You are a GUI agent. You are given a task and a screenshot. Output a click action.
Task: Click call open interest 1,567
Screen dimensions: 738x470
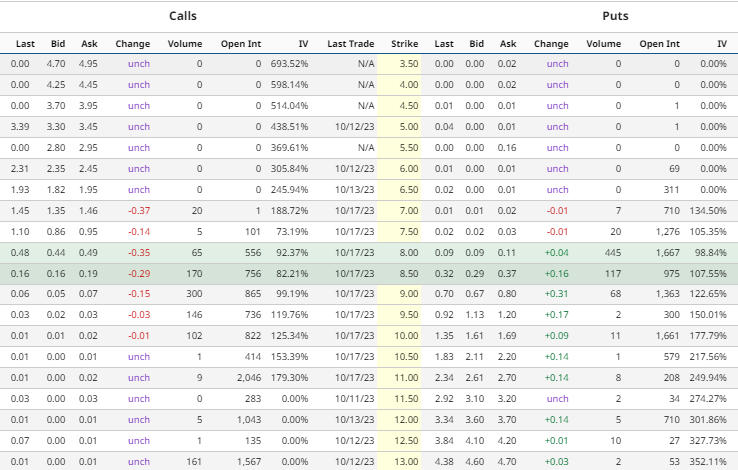coord(249,462)
